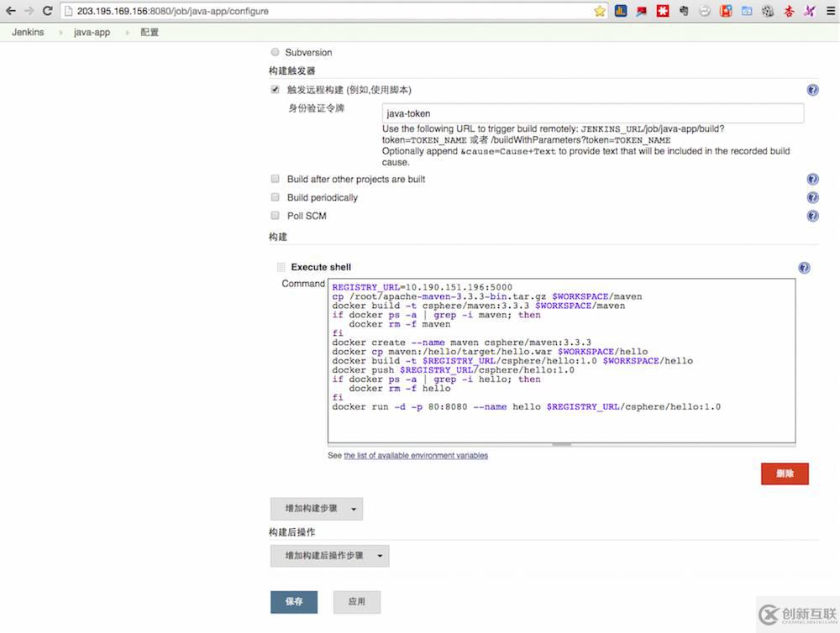Open help for Poll SCM
Screen dimensions: 840x633
click(x=812, y=216)
